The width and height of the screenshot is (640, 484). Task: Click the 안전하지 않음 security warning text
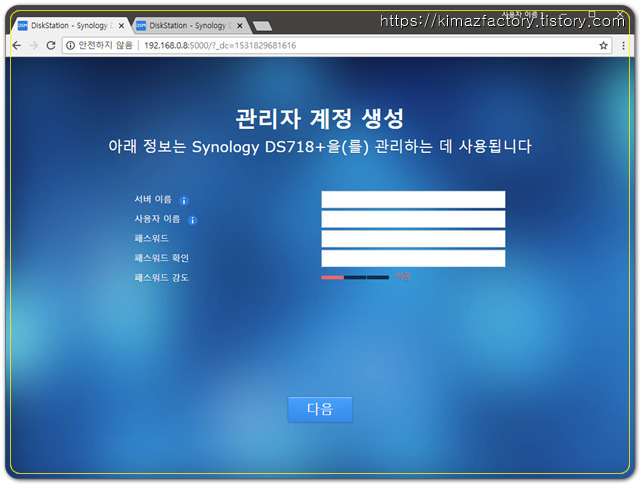pos(105,45)
